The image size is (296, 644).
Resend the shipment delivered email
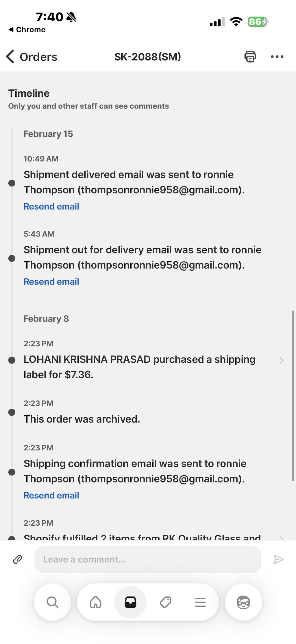pos(51,206)
